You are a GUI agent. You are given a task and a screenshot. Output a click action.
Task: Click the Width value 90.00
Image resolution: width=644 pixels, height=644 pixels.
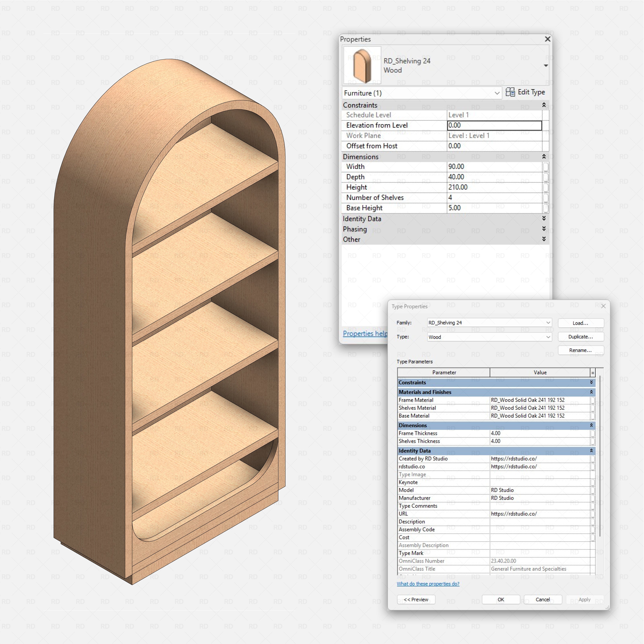point(494,167)
